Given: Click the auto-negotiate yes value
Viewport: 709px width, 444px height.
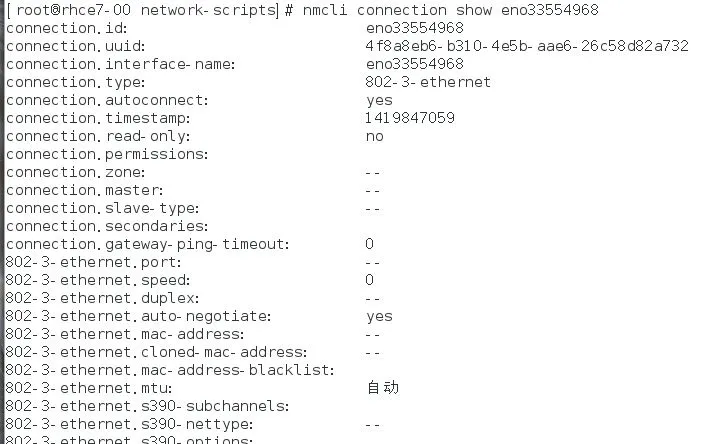Looking at the screenshot, I should (x=379, y=316).
